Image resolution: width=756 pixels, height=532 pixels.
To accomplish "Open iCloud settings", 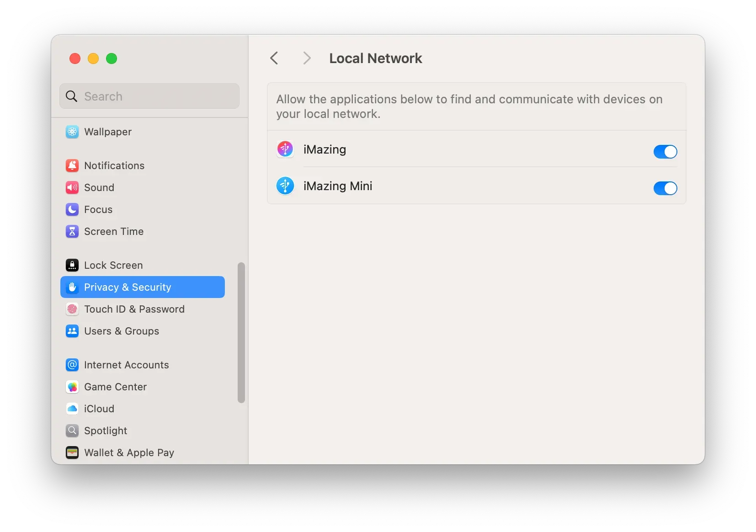I will pyautogui.click(x=99, y=409).
